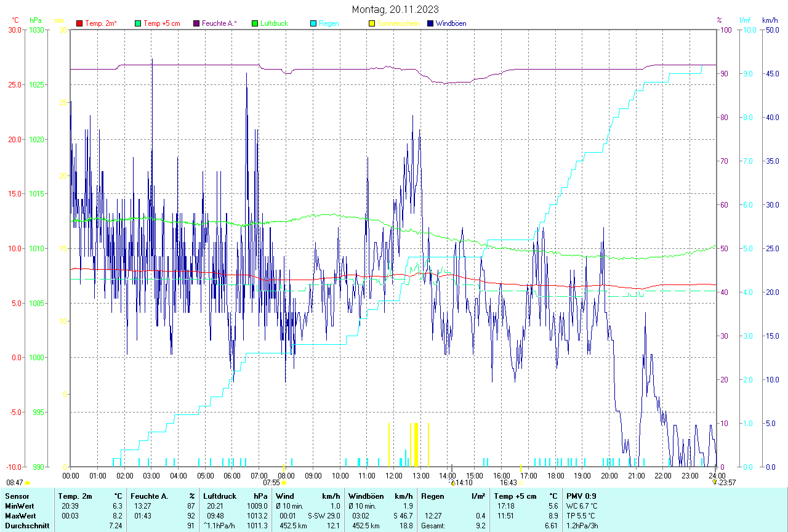Click the '1030' pressure axis value
Viewport: 788px width, 532px height.
[x=36, y=30]
